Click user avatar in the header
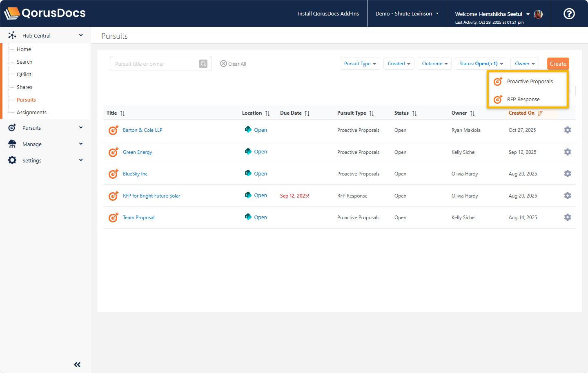The image size is (588, 373). (x=538, y=14)
